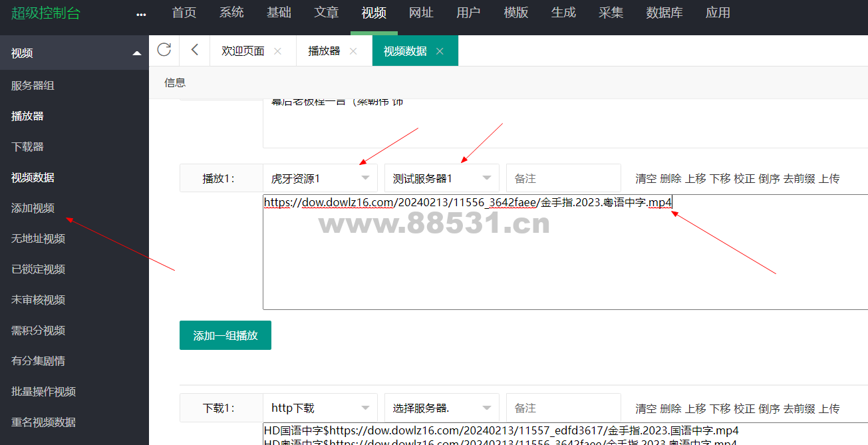Open 需积分视频 in the sidebar
The width and height of the screenshot is (868, 445).
click(x=38, y=331)
